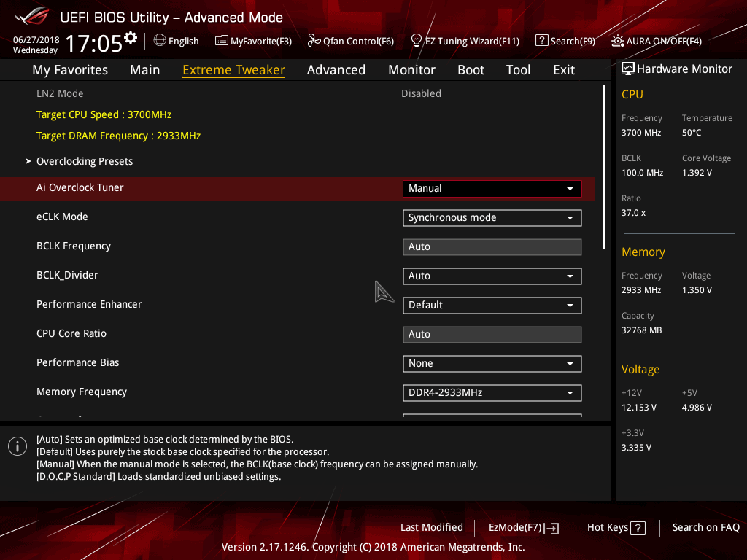Open the eCLK Mode dropdown
The image size is (747, 560).
(x=492, y=217)
